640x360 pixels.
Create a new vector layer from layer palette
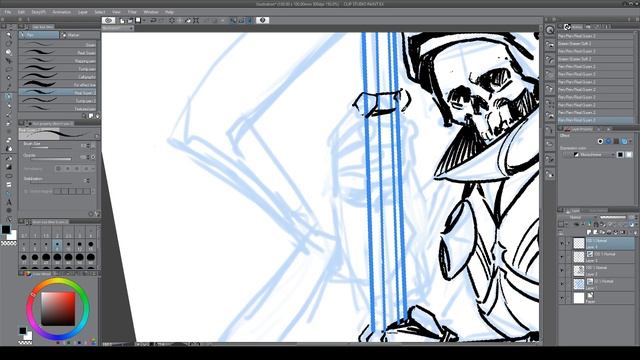tap(596, 232)
